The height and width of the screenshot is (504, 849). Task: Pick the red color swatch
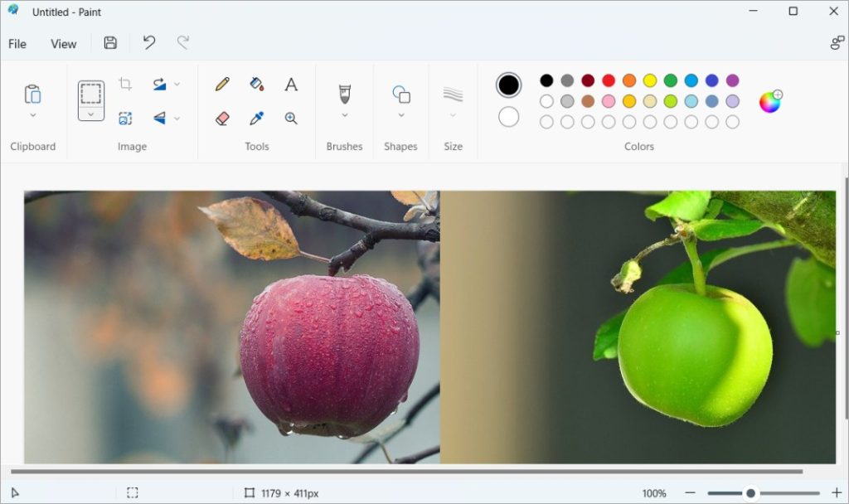pos(609,80)
